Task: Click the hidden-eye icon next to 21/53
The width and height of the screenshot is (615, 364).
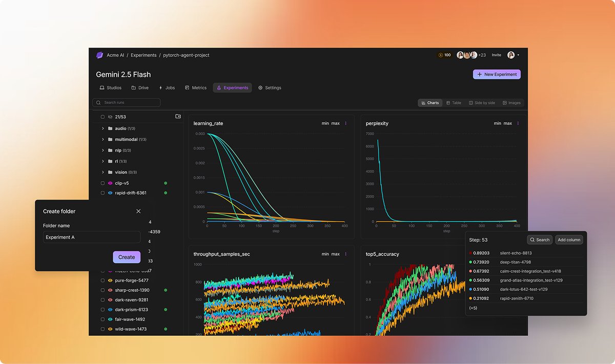Action: click(x=110, y=117)
